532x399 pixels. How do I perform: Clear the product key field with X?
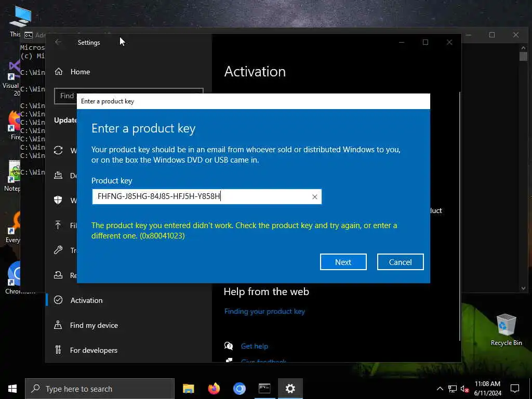[x=314, y=197]
